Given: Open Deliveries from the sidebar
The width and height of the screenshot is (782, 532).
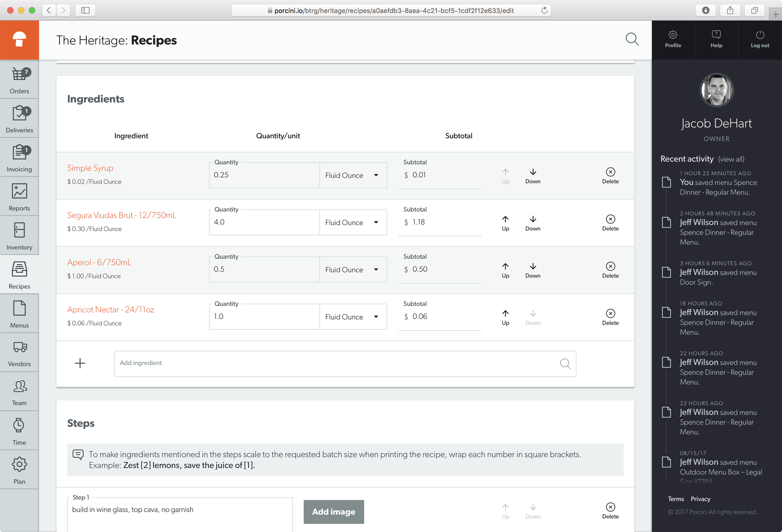Looking at the screenshot, I should pyautogui.click(x=19, y=119).
